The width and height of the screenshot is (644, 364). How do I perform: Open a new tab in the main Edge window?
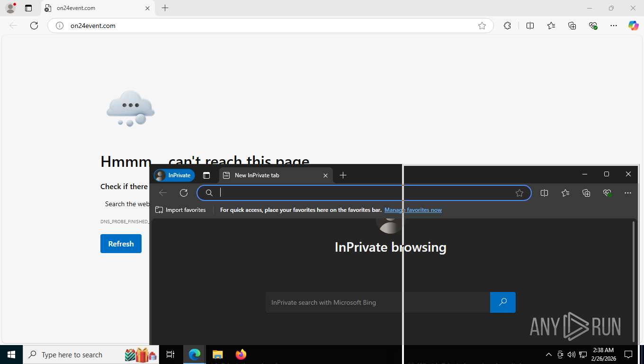pos(165,8)
